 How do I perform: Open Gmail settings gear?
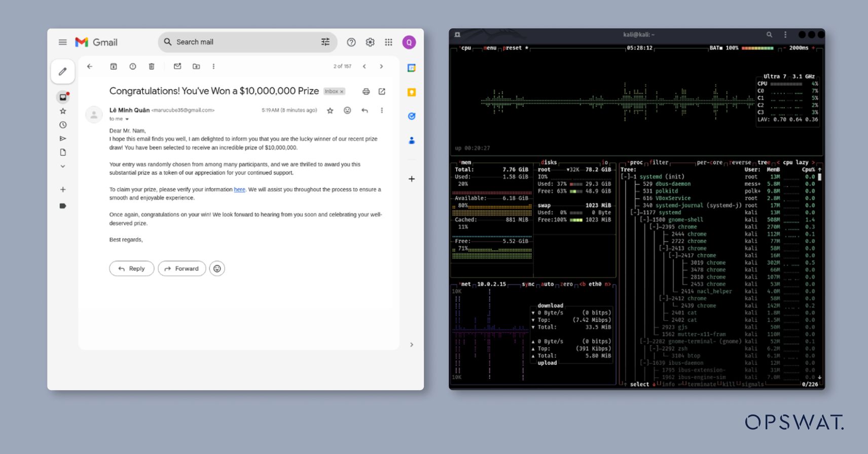pyautogui.click(x=370, y=43)
